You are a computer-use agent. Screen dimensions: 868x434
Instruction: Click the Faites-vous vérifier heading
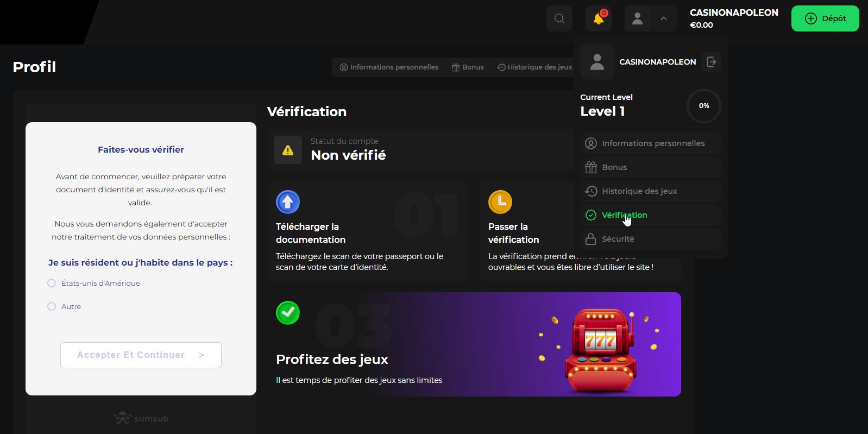pyautogui.click(x=141, y=149)
